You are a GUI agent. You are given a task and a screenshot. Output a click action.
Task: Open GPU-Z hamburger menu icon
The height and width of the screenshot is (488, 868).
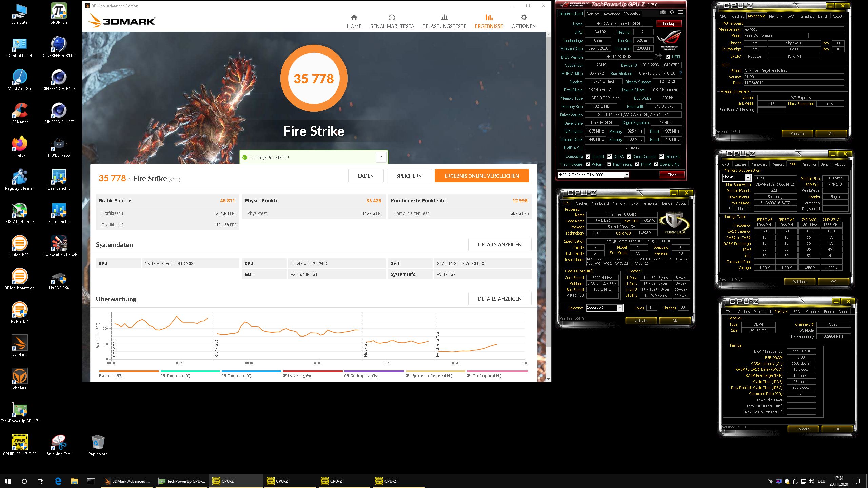tap(680, 12)
